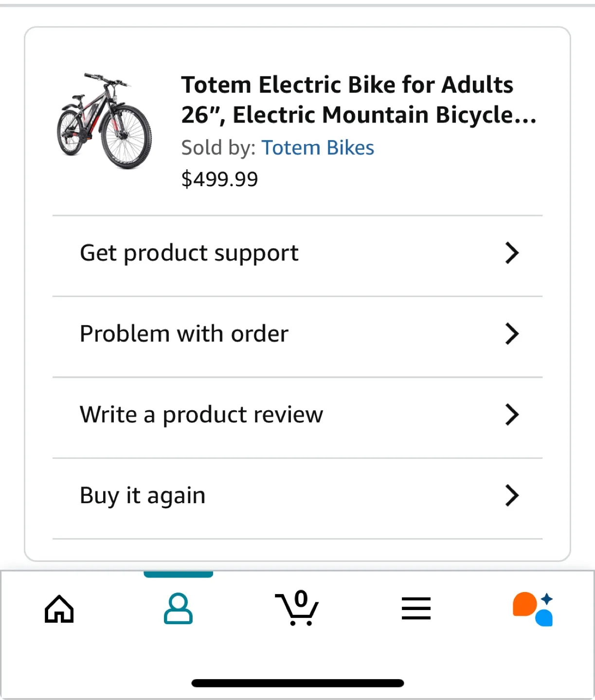This screenshot has width=595, height=700.
Task: Open the hamburger menu icon
Action: pos(416,609)
